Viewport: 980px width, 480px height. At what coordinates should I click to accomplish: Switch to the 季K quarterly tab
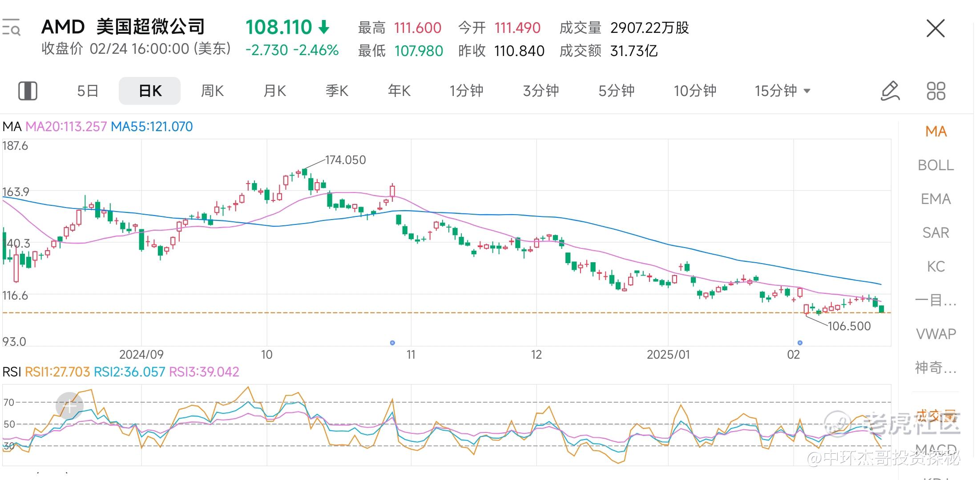[x=337, y=91]
